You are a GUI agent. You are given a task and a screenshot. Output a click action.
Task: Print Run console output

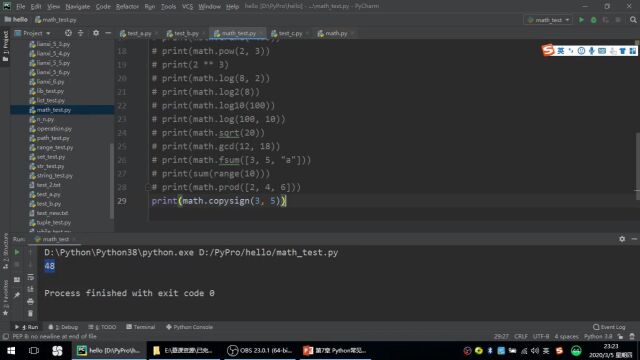[x=30, y=302]
